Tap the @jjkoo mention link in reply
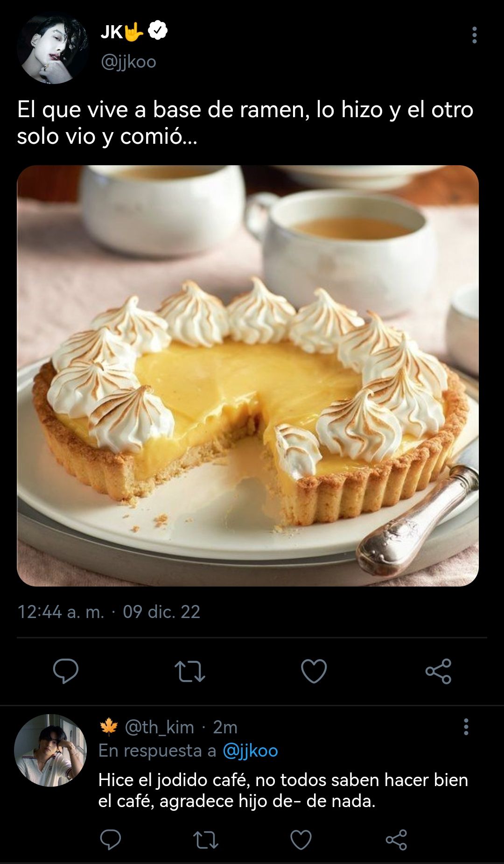Viewport: 504px width, 864px height. tap(250, 751)
